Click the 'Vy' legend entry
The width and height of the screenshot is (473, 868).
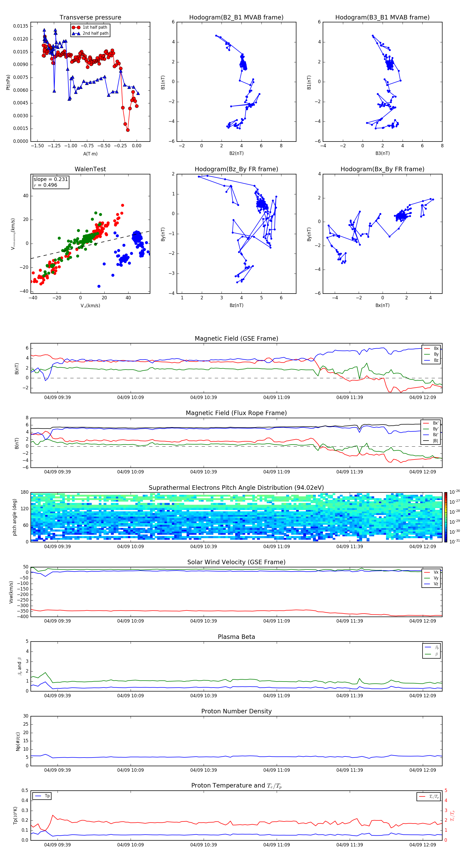(431, 578)
